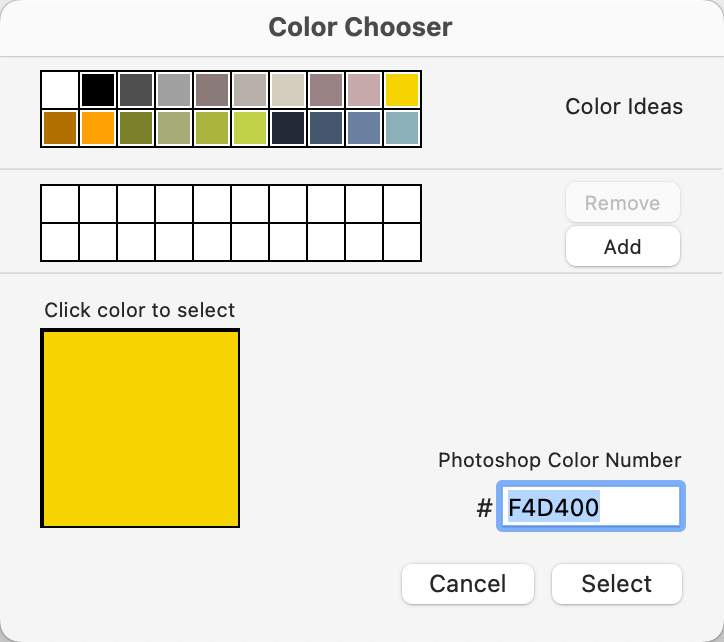Select the white swatch in Color Ideas
The height and width of the screenshot is (642, 724).
coord(60,90)
